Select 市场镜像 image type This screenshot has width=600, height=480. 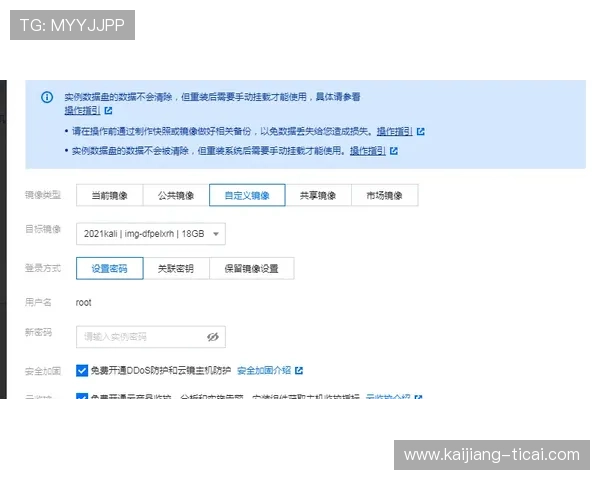(x=385, y=196)
